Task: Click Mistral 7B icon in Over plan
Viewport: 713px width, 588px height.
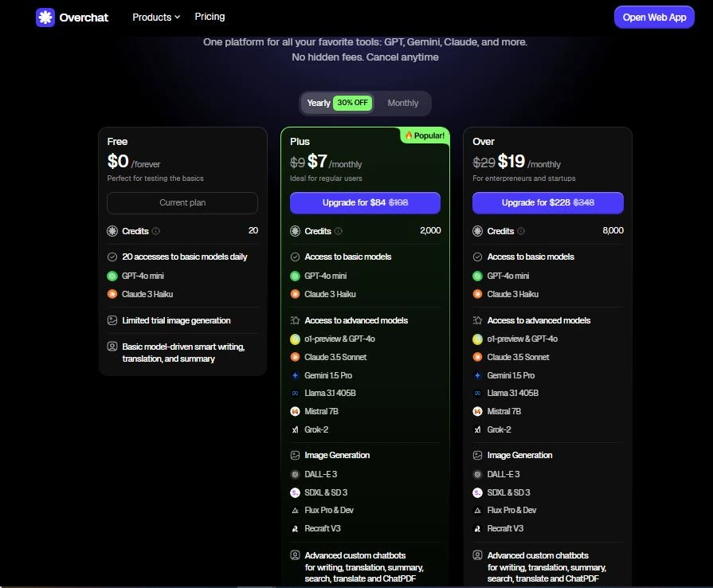Action: point(477,411)
